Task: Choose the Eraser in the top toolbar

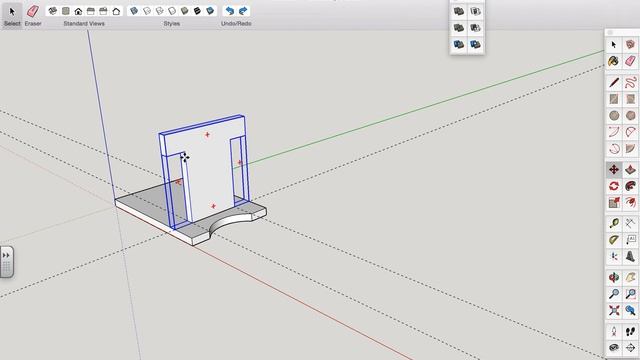Action: point(33,11)
